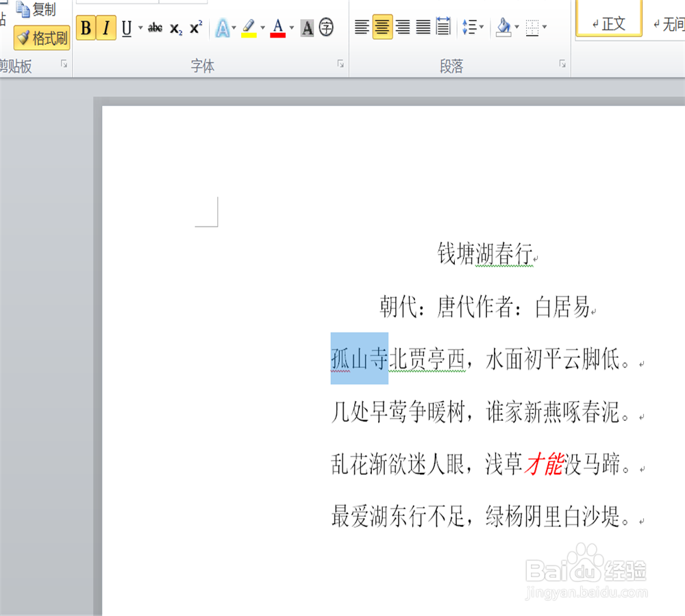This screenshot has height=616, width=685.
Task: Open the Paragraph settings launcher
Action: click(562, 63)
